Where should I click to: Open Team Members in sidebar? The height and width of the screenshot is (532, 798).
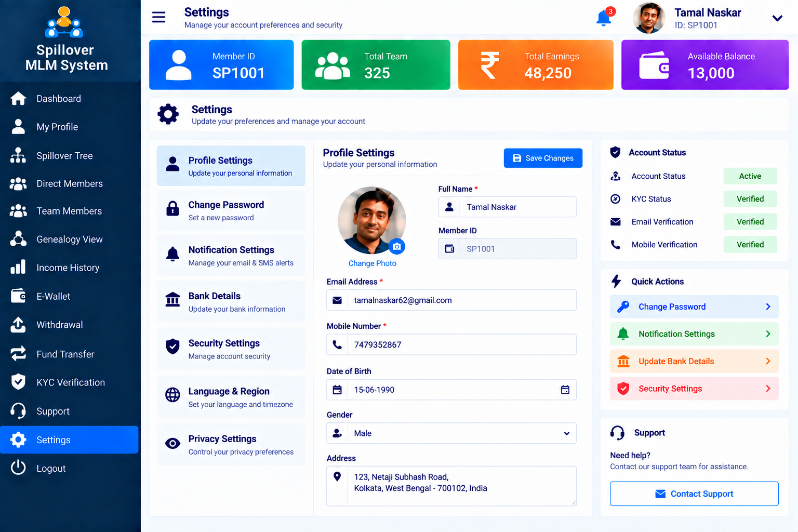(69, 211)
